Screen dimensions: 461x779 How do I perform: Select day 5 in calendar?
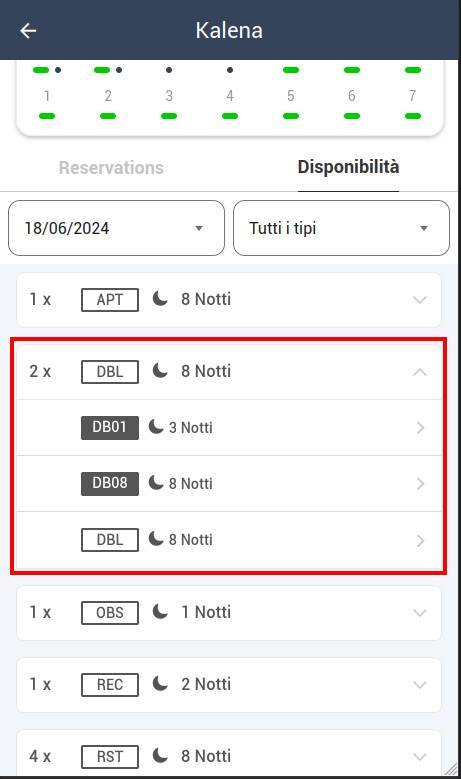pyautogui.click(x=291, y=95)
